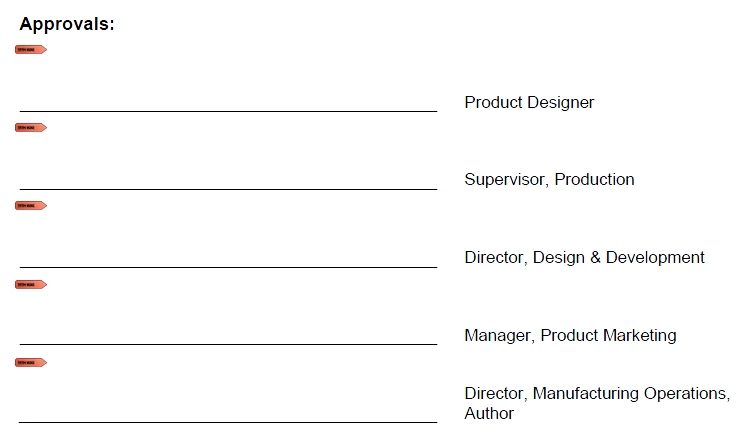
Task: Click Director, Design & Development signature line
Action: pos(229,267)
